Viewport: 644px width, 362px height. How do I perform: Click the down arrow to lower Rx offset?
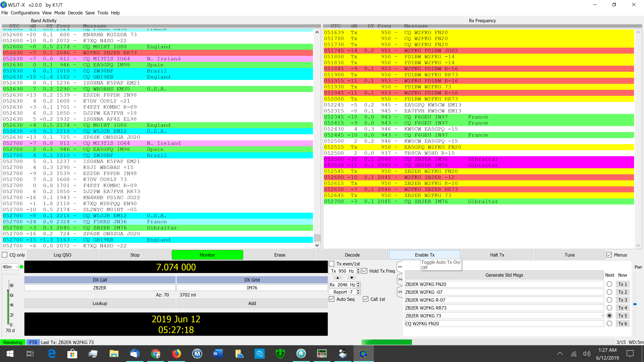click(x=352, y=278)
